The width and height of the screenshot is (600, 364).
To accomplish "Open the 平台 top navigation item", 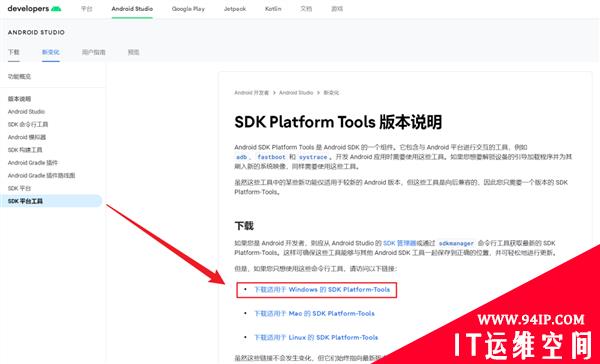I will coord(86,8).
